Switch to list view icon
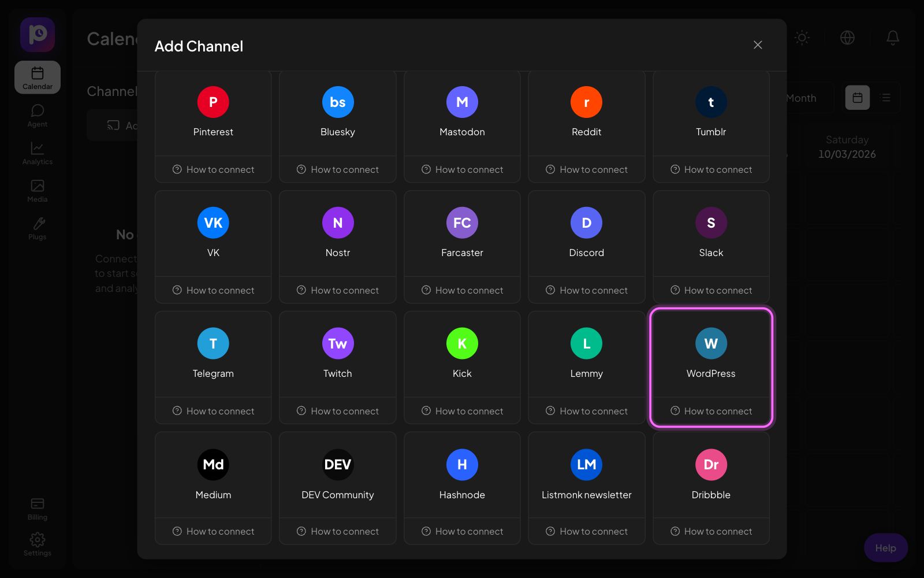 pos(886,98)
